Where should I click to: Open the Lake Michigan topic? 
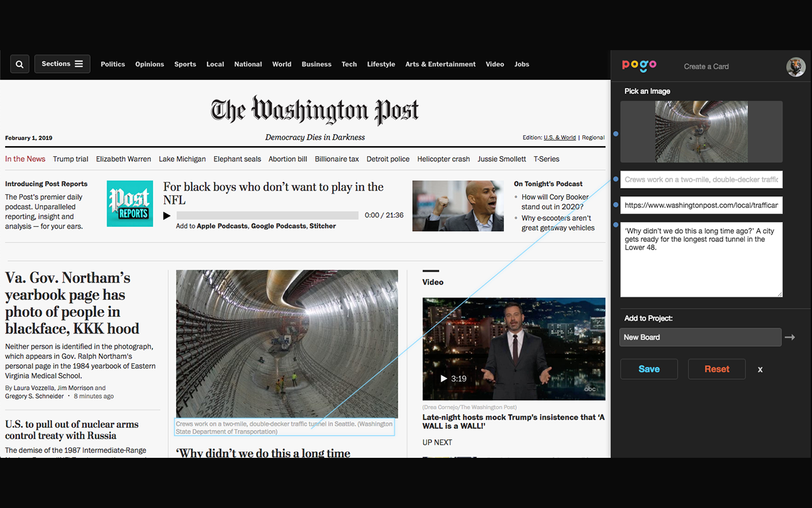pos(182,159)
